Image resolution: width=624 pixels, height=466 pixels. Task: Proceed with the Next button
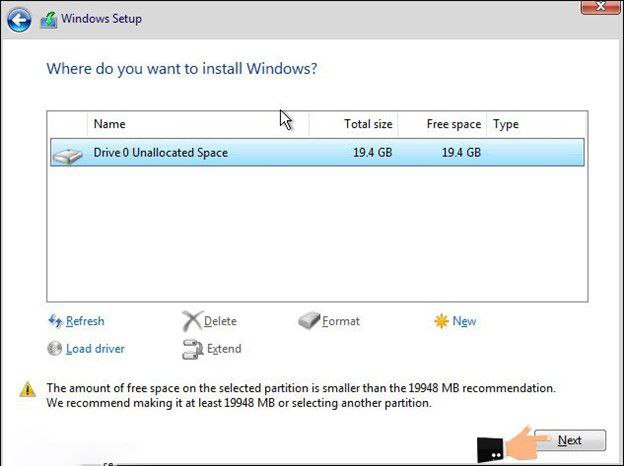(570, 440)
